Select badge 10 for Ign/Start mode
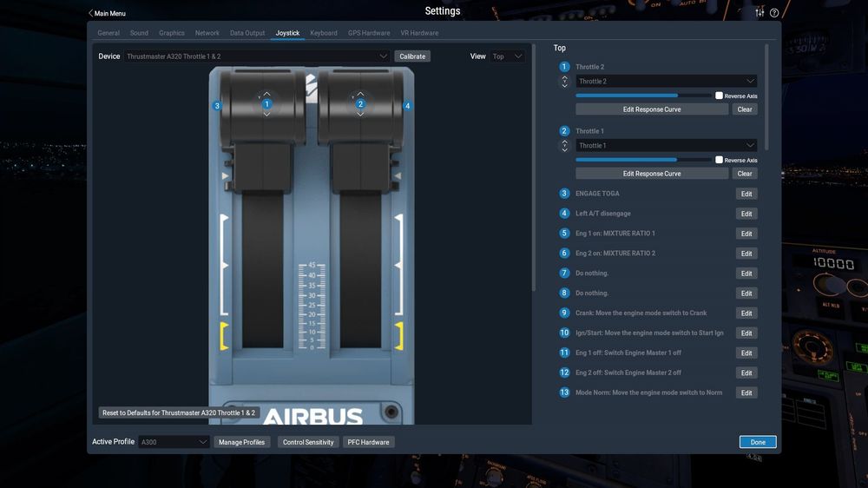The width and height of the screenshot is (868, 488). pyautogui.click(x=564, y=333)
